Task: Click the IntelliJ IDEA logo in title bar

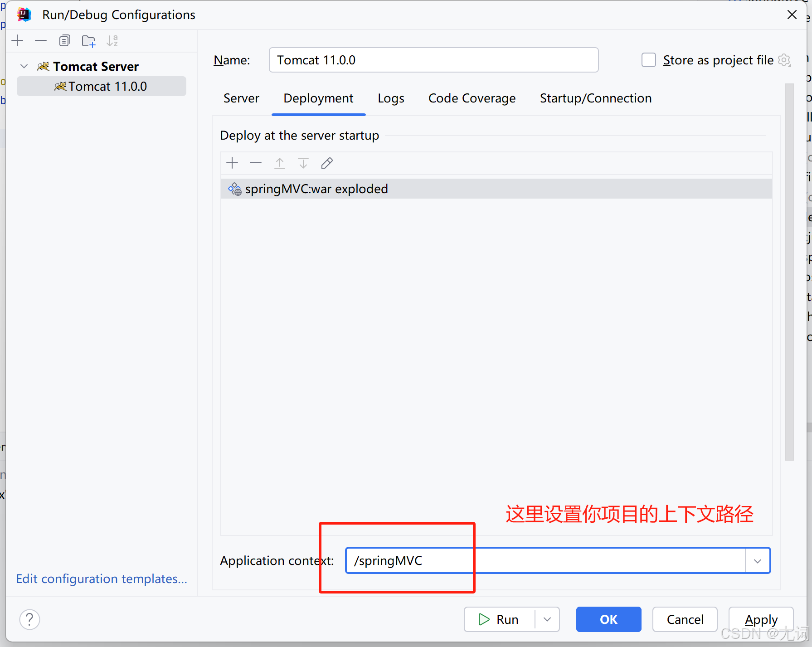Action: [24, 15]
